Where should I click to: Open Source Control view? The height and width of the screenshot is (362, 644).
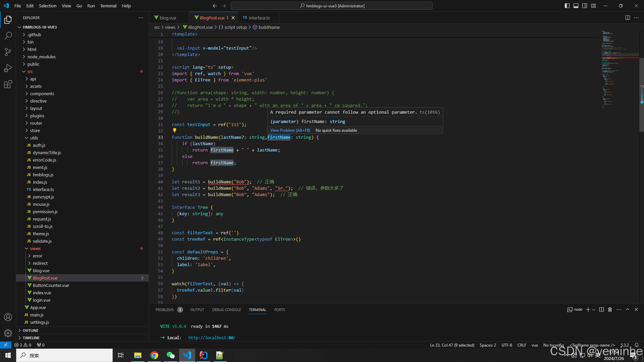pos(8,52)
